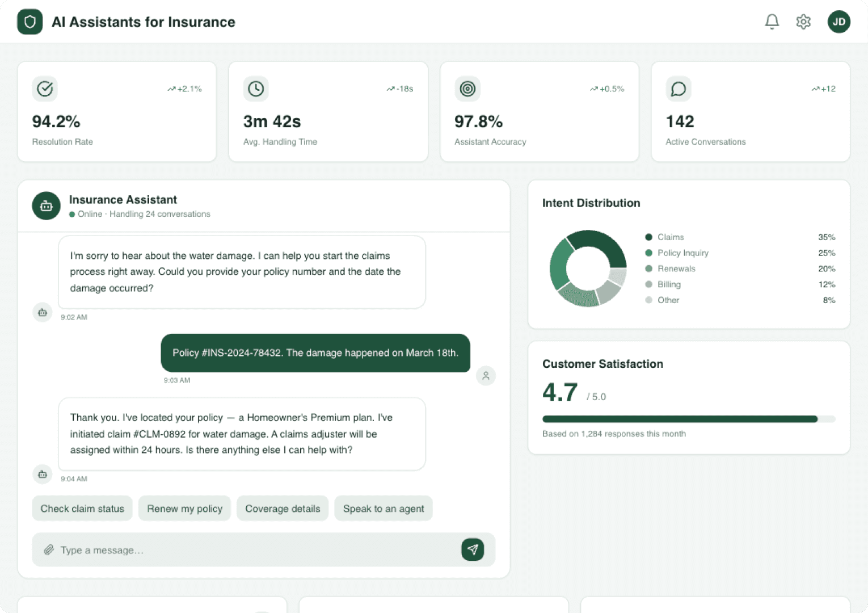Click the clock icon on Avg. Handling Time card
The image size is (868, 613).
(256, 89)
